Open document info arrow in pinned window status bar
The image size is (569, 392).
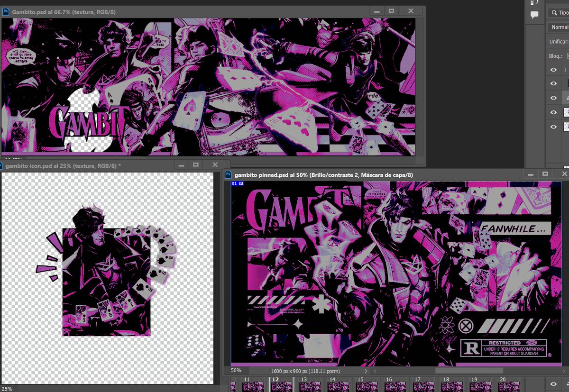pyautogui.click(x=366, y=371)
